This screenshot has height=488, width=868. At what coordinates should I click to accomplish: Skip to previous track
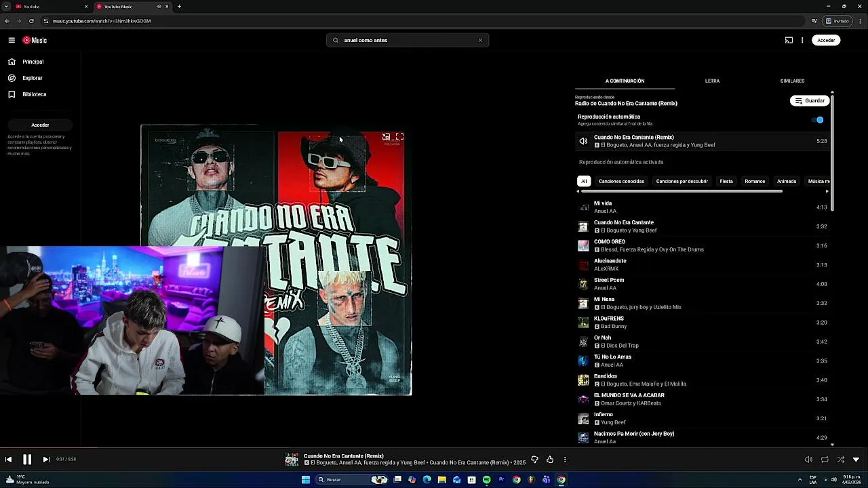[x=8, y=460]
